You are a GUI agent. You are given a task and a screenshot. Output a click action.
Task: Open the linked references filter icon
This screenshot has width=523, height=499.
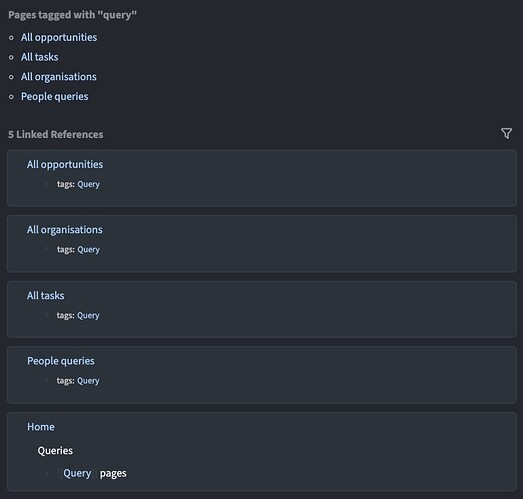(506, 133)
